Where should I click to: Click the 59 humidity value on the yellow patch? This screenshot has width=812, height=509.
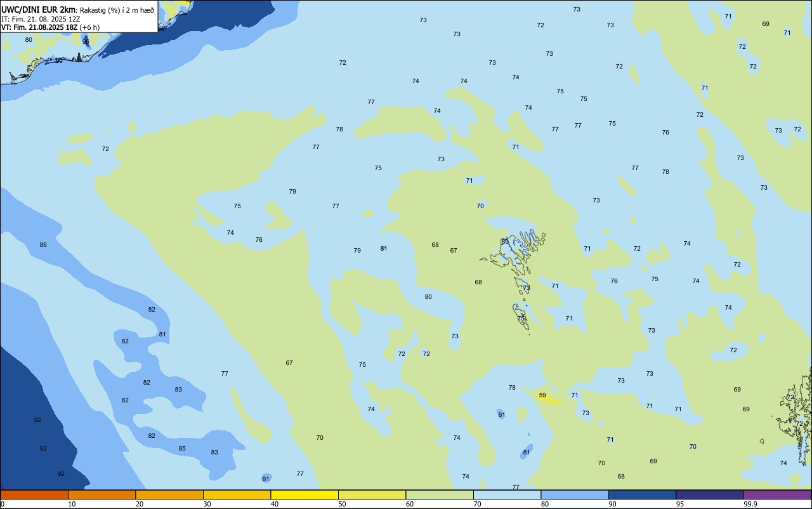[x=542, y=395]
